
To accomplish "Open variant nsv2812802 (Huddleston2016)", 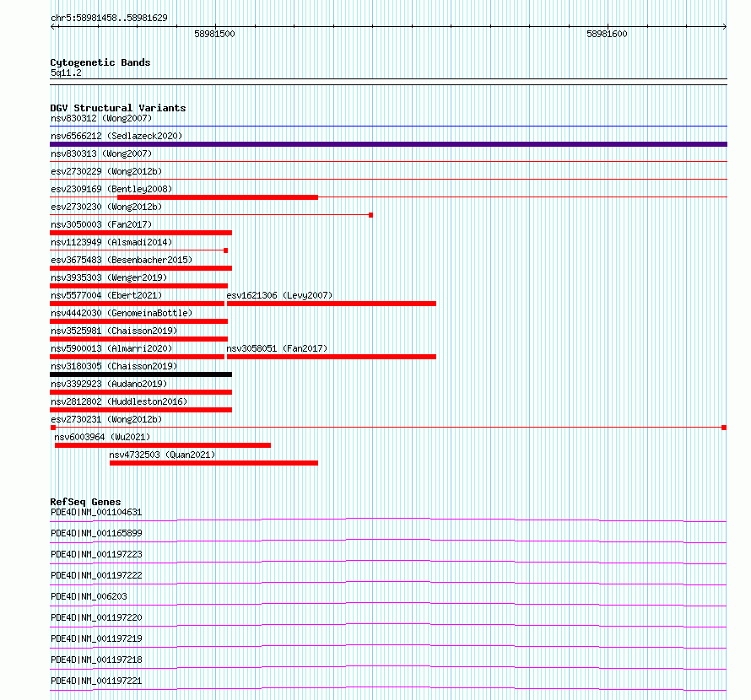I will pyautogui.click(x=119, y=401).
